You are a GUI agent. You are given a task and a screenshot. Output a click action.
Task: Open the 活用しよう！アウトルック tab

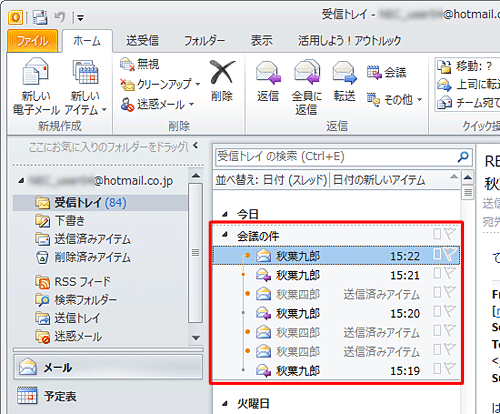pyautogui.click(x=349, y=41)
